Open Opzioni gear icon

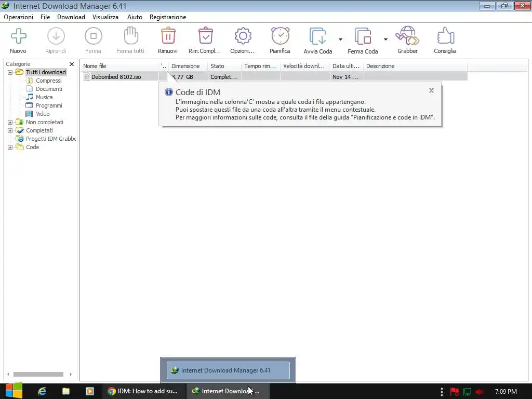pos(243,36)
